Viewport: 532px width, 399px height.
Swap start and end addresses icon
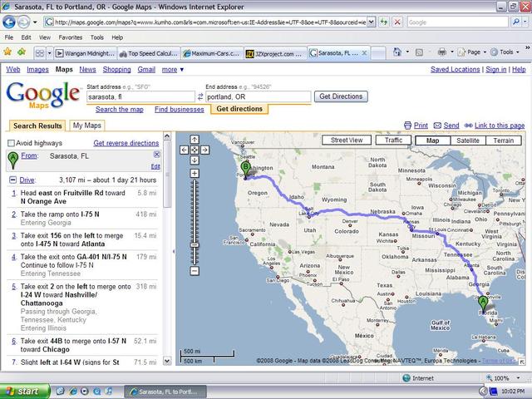click(x=200, y=97)
